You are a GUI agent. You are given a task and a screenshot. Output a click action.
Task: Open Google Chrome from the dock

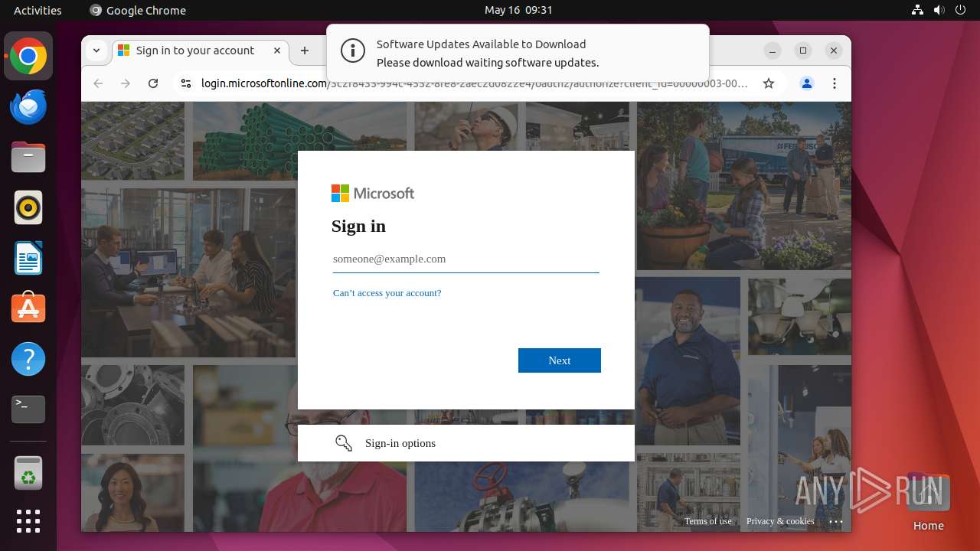pos(28,57)
